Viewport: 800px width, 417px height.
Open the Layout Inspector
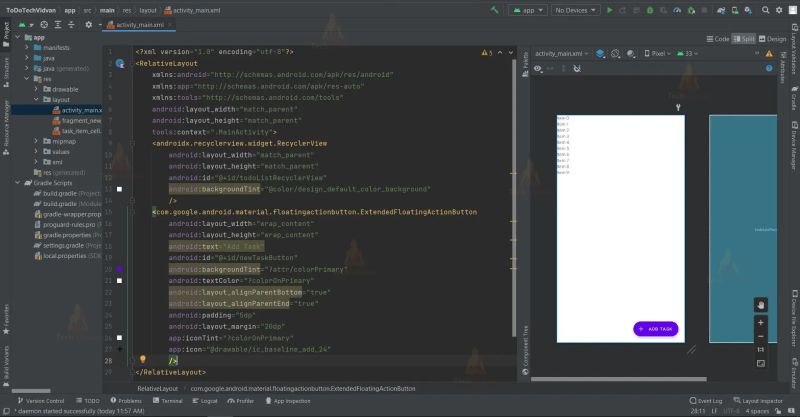(758, 401)
